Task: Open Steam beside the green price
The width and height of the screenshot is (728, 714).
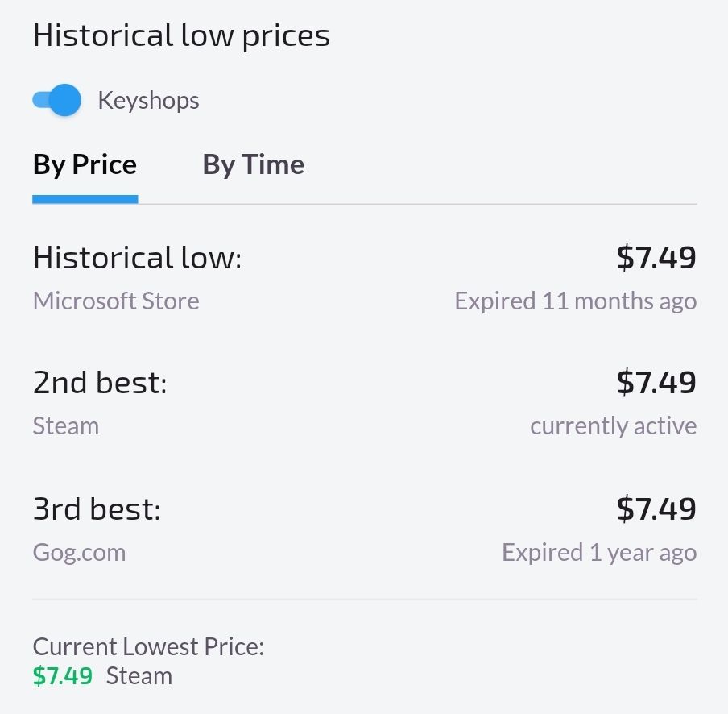Action: 139,675
